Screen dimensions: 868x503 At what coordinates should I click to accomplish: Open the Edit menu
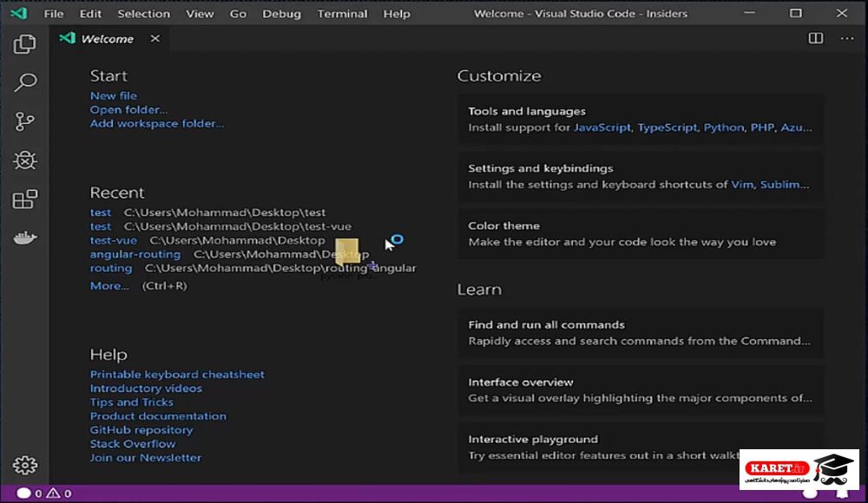point(90,14)
